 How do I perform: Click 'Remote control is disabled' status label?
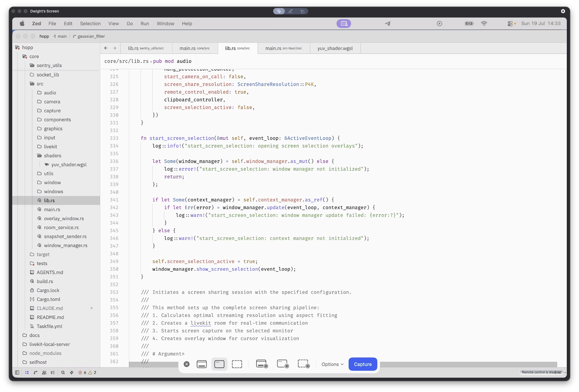coord(541,372)
